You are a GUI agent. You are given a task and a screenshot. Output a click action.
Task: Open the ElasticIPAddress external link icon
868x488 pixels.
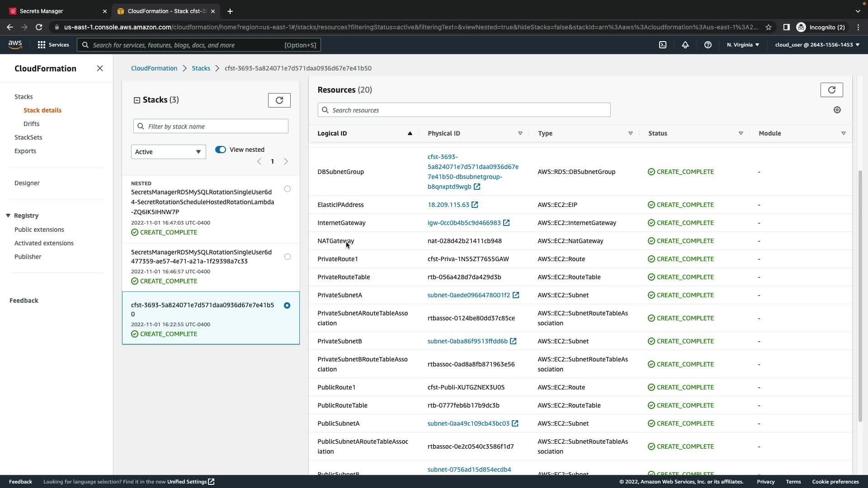(475, 205)
